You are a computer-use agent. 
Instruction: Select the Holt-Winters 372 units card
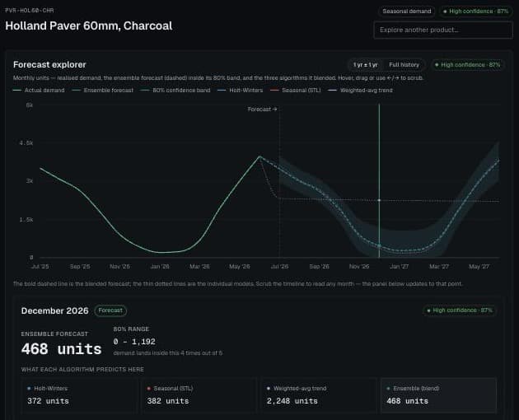tap(79, 395)
